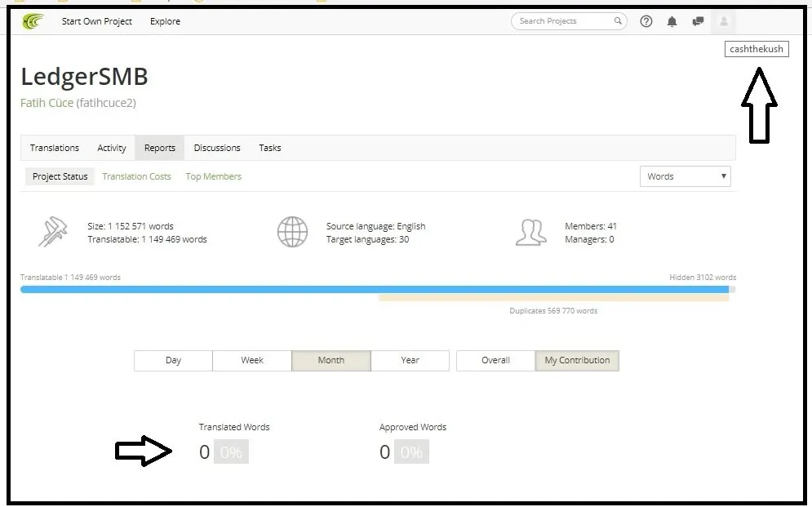Switch to My Contribution view

point(577,360)
